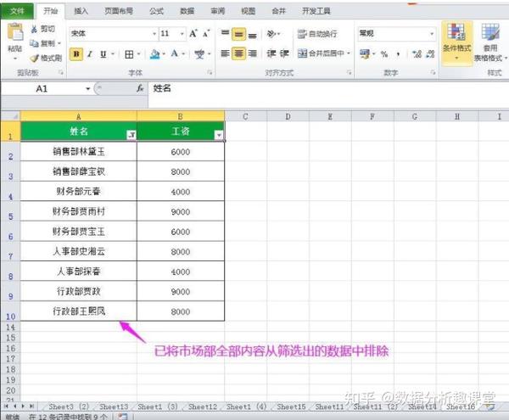The height and width of the screenshot is (420, 509).
Task: Click the select-all corner button
Action: click(10, 116)
